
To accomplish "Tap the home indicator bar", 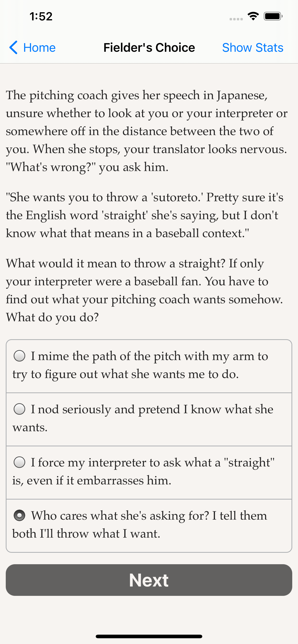I will [x=149, y=636].
